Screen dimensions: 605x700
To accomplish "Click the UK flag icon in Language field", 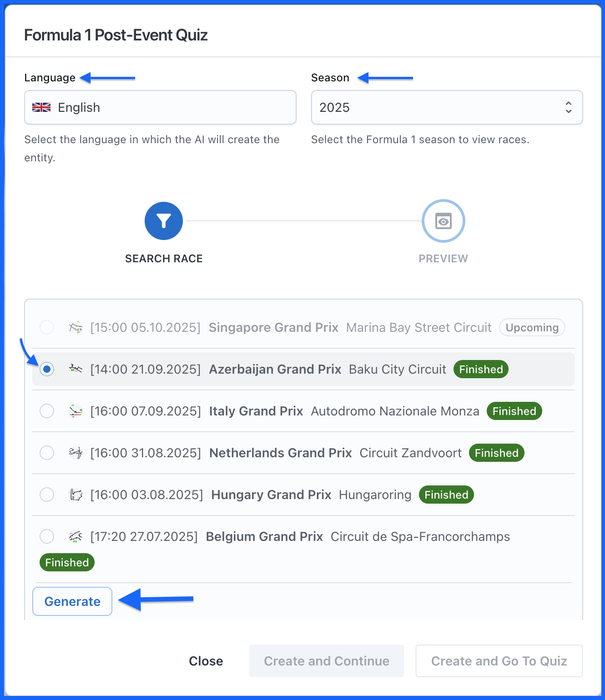I will point(41,107).
